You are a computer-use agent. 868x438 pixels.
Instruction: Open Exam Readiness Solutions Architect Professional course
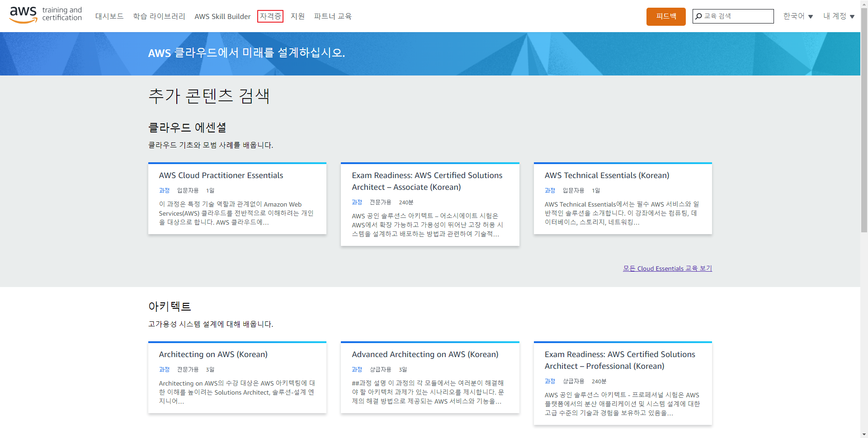pyautogui.click(x=620, y=360)
